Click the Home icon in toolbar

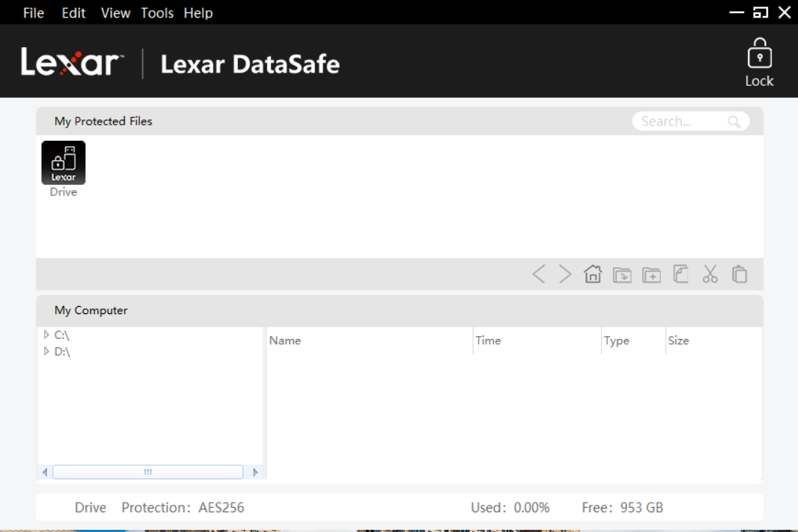pos(592,274)
